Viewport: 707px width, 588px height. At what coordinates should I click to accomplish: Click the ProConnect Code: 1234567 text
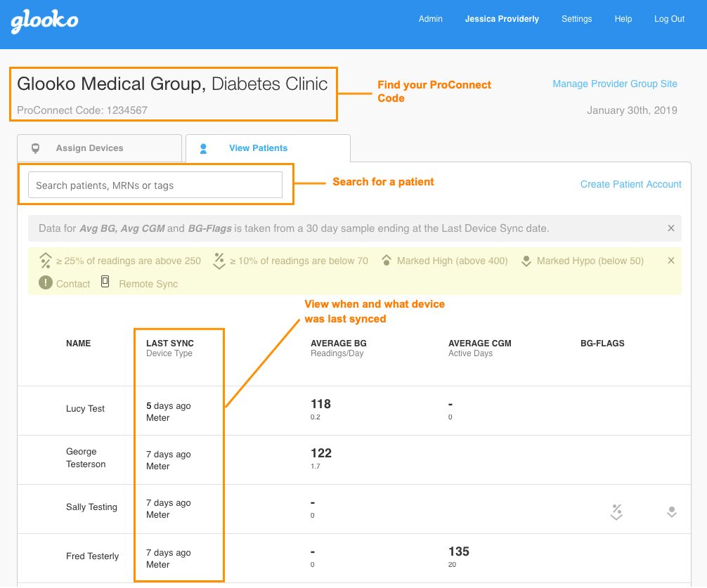[x=82, y=110]
